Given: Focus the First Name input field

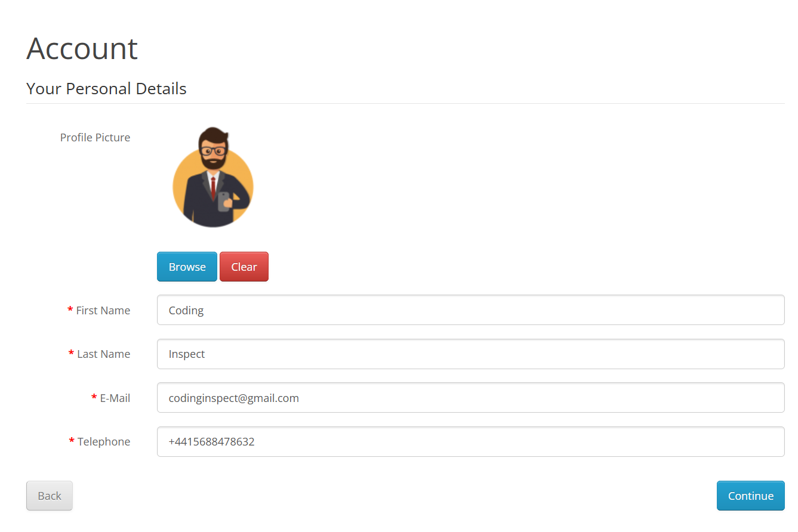Looking at the screenshot, I should [x=470, y=310].
